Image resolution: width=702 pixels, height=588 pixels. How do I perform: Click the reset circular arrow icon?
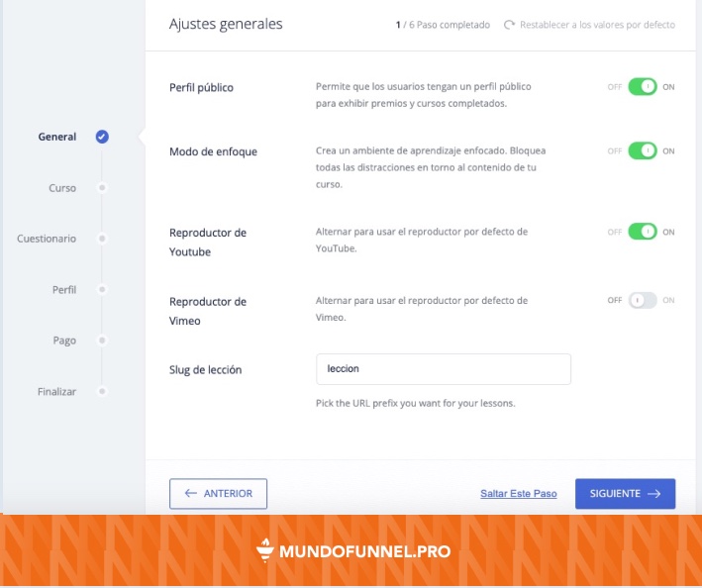click(510, 25)
